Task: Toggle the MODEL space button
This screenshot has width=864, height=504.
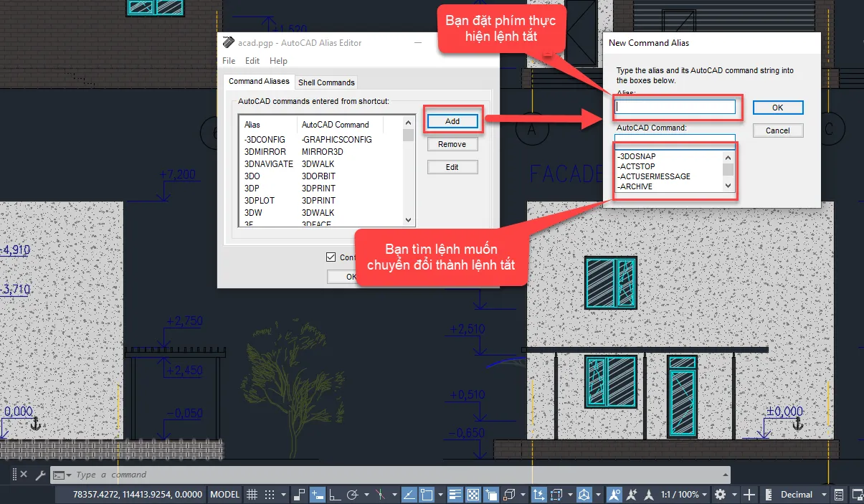Action: pyautogui.click(x=224, y=494)
